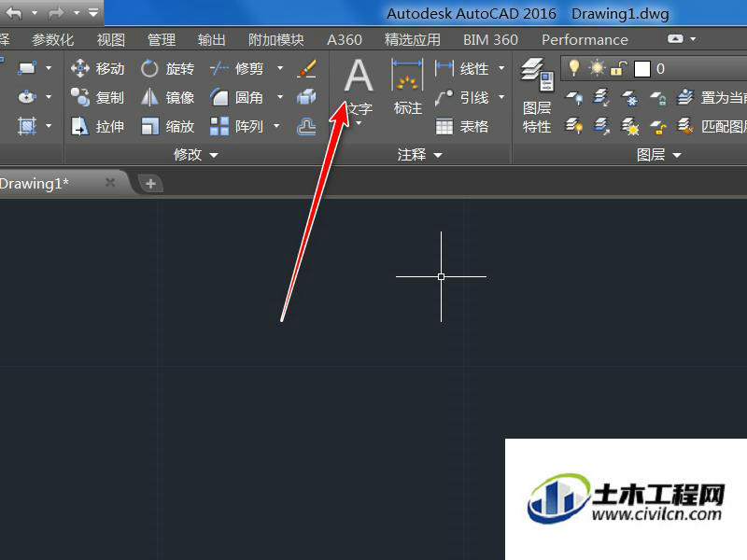Expand the Annotation (注释) panel

point(419,154)
